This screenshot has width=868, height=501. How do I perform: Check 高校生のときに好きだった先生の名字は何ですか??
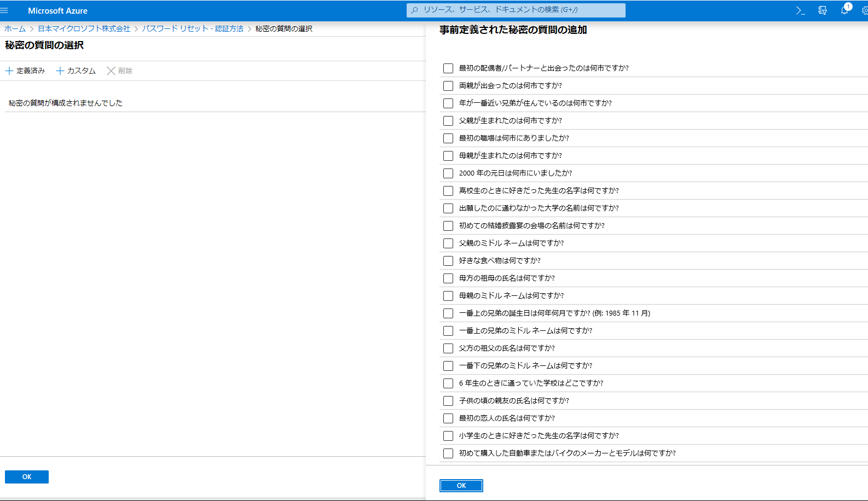pyautogui.click(x=448, y=191)
